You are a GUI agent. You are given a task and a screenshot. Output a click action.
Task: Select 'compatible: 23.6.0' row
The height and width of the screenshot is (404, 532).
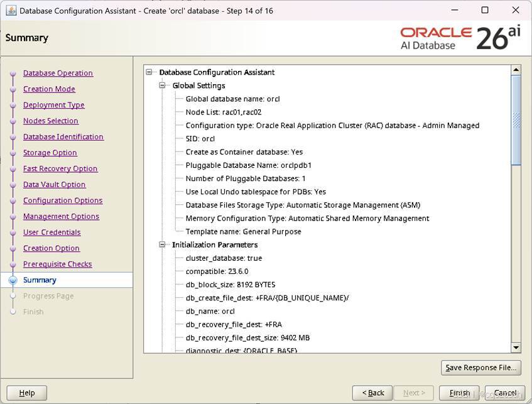coord(217,271)
